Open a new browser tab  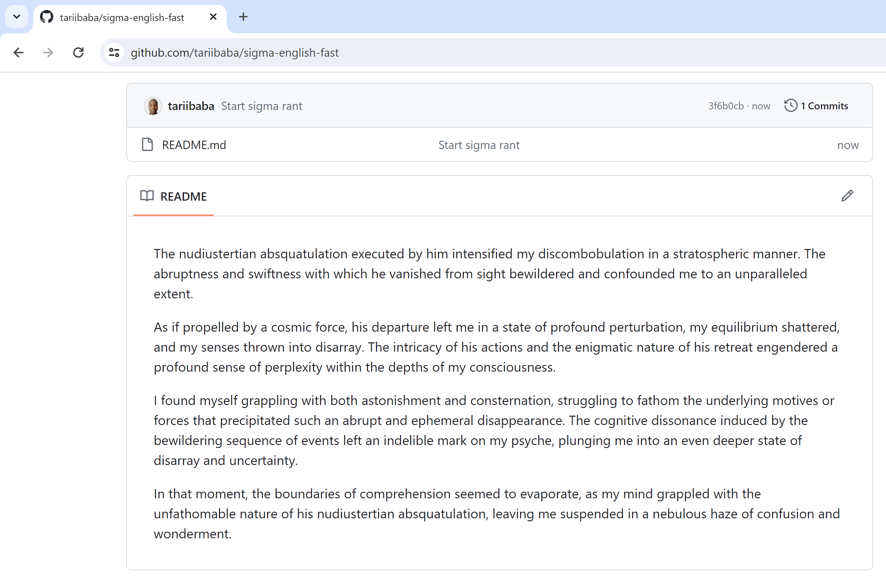[x=243, y=17]
